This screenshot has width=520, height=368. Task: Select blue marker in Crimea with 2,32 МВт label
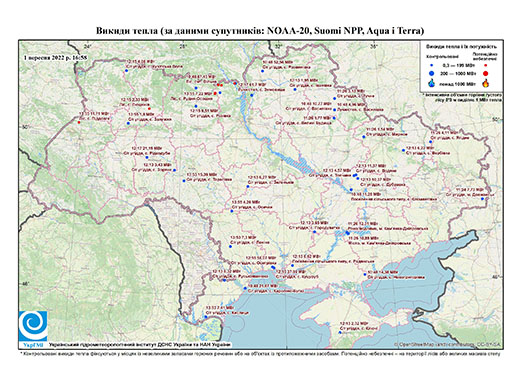[340, 332]
